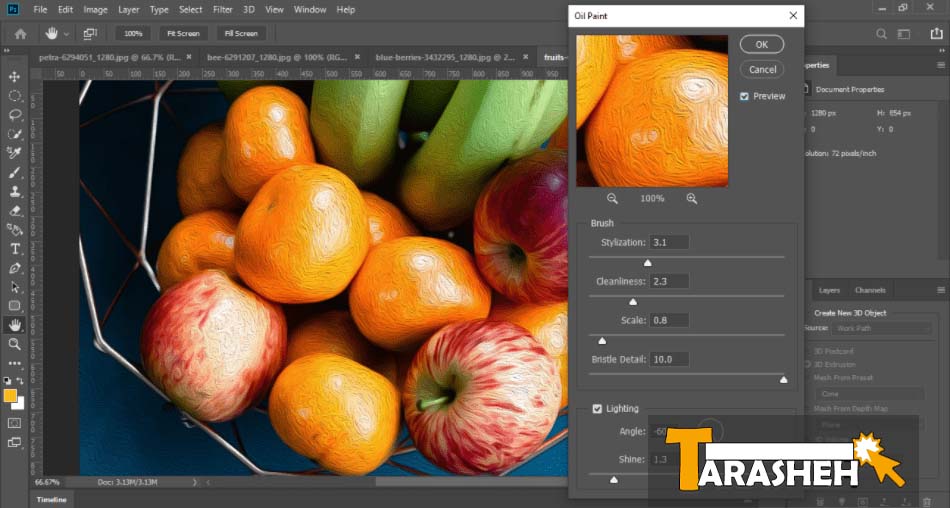Open the Filter menu
Image resolution: width=950 pixels, height=508 pixels.
pyautogui.click(x=223, y=10)
